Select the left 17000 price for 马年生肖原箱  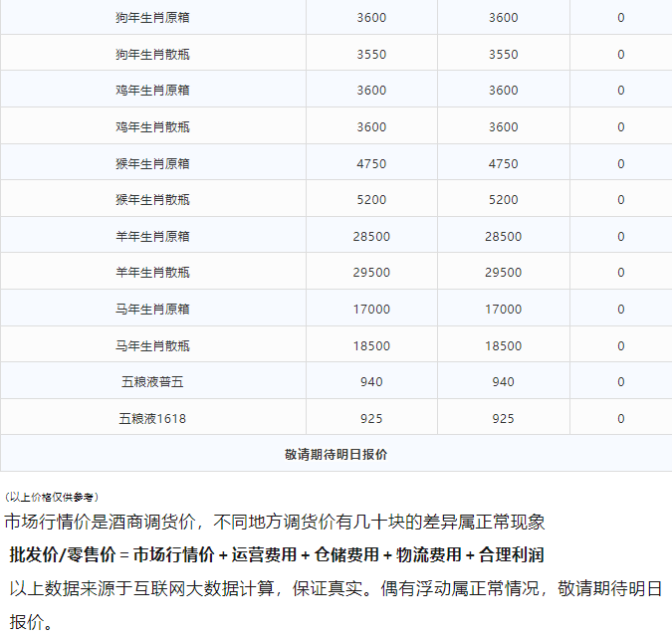tap(371, 310)
